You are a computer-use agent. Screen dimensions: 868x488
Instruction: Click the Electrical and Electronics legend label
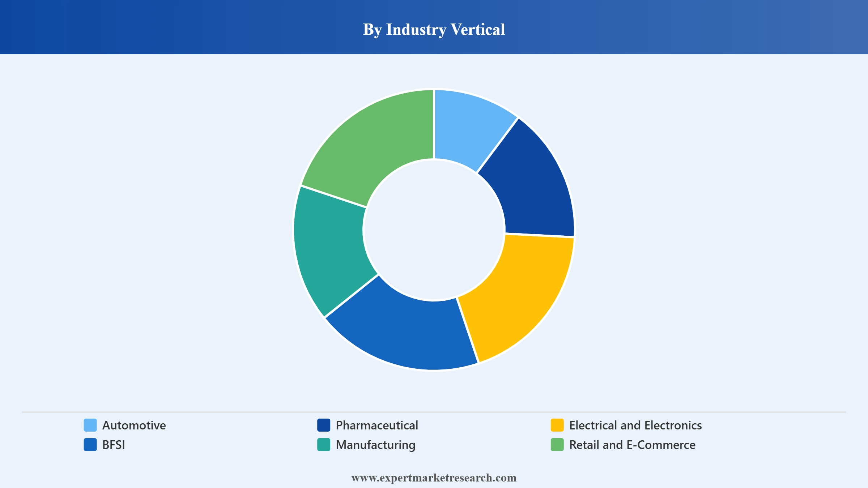635,425
